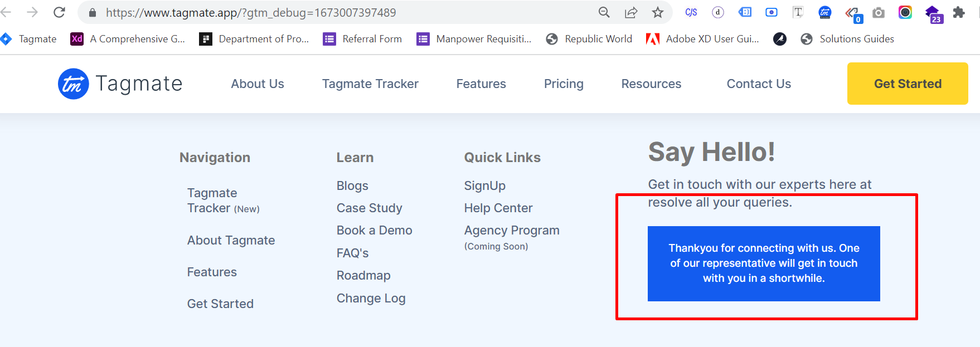
Task: Go to the Help Center link
Action: [x=498, y=208]
